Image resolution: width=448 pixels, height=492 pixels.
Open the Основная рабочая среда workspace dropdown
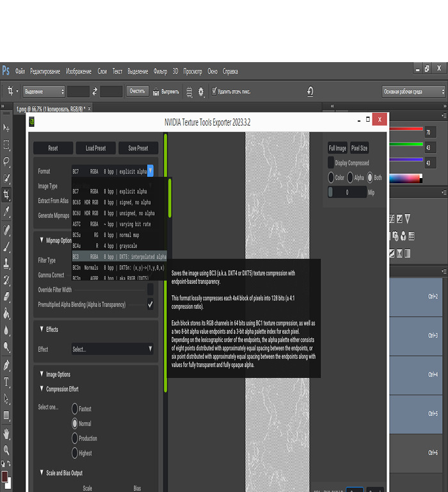point(413,92)
